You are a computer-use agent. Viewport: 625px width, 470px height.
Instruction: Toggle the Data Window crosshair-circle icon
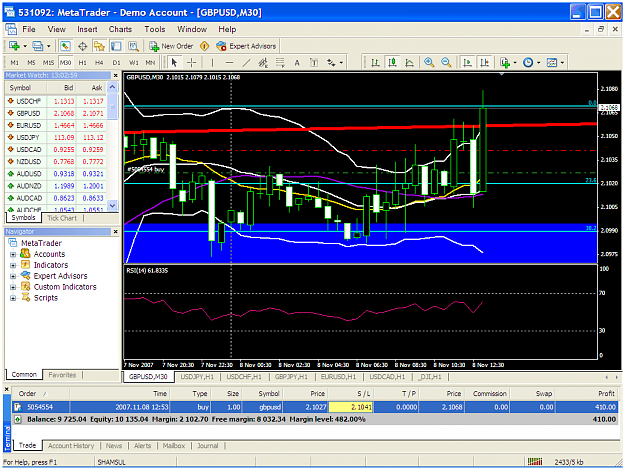click(83, 46)
